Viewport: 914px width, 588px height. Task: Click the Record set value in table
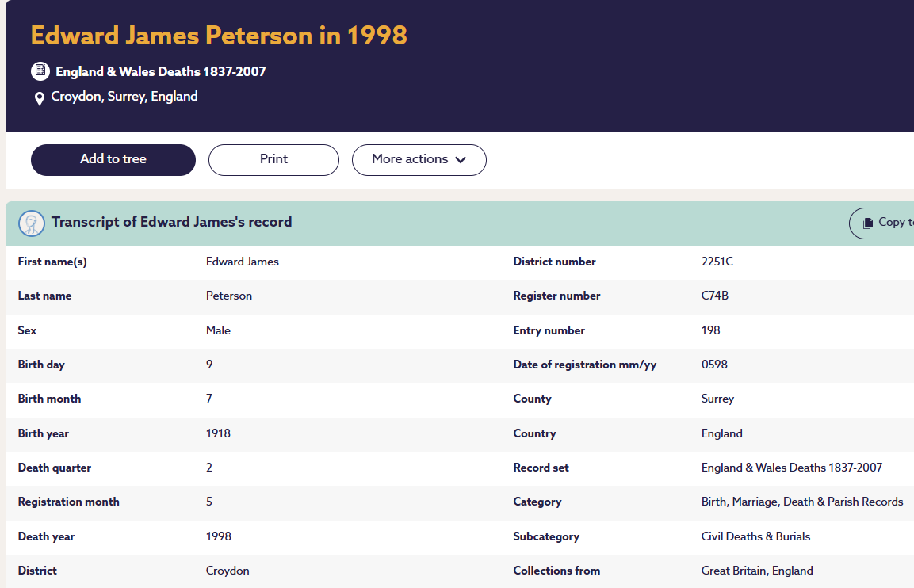(x=791, y=468)
